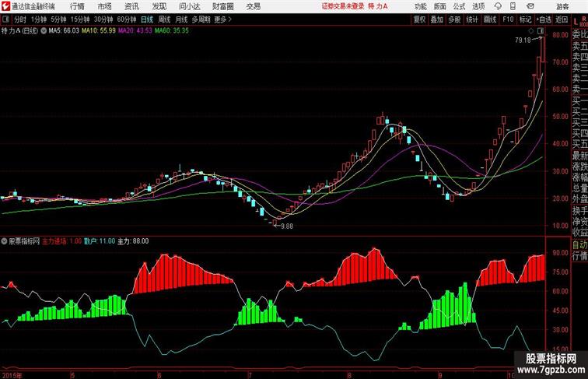Select the 多周期 multi-period tab
Image resolution: width=588 pixels, height=379 pixels.
click(201, 19)
